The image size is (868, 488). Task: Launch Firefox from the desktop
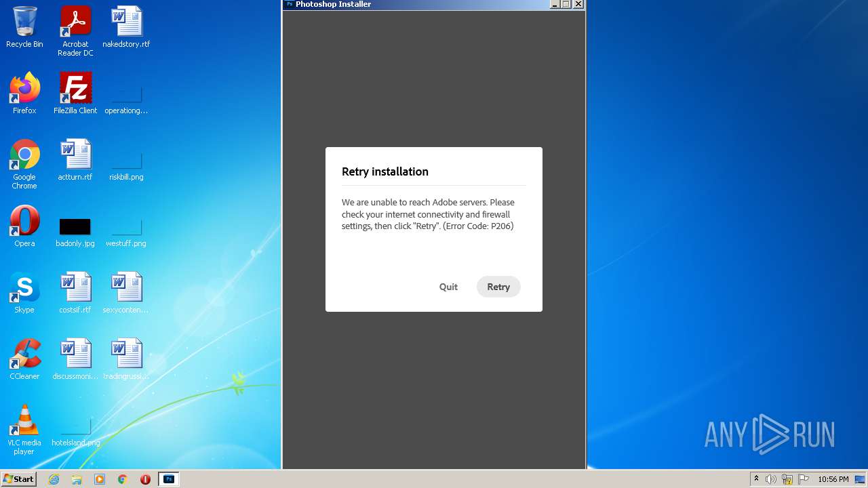coord(24,94)
